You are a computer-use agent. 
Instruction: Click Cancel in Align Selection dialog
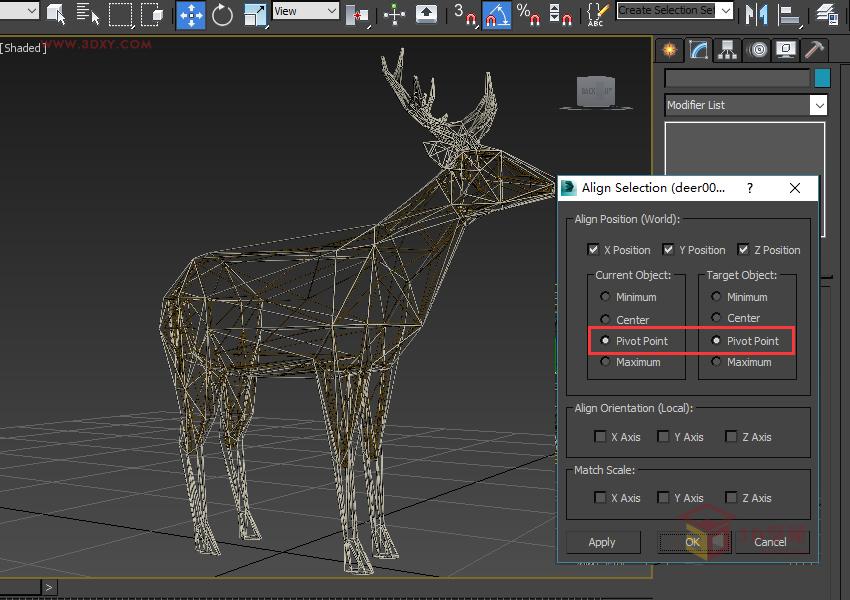point(769,542)
